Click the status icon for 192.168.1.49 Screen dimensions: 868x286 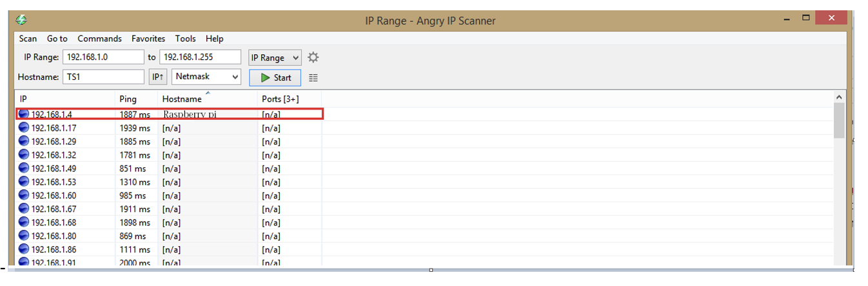point(24,168)
